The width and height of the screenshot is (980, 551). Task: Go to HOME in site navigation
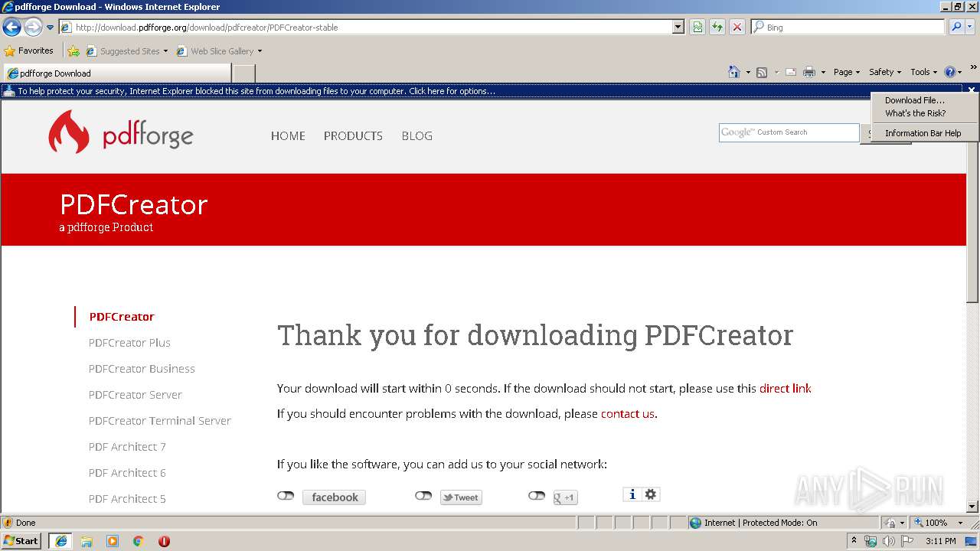288,136
